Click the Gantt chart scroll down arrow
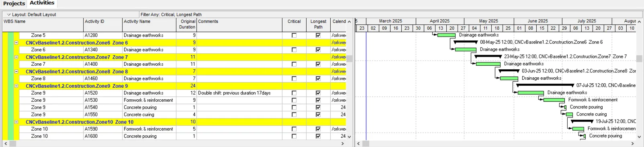644x147 pixels. pyautogui.click(x=639, y=137)
